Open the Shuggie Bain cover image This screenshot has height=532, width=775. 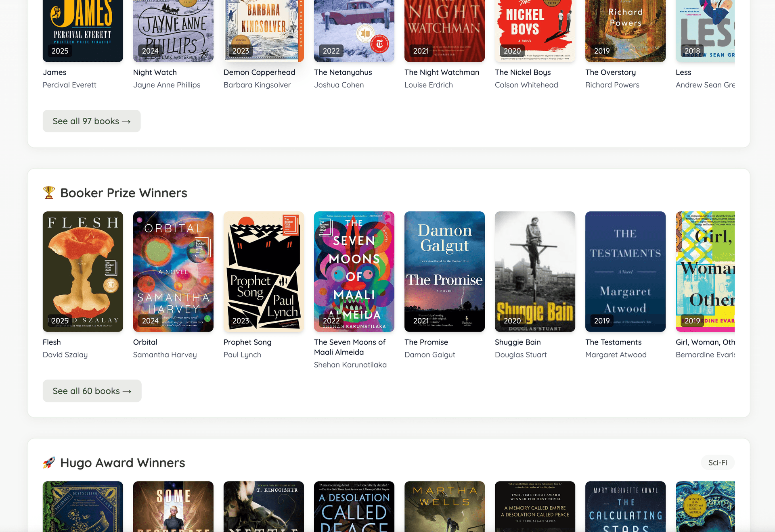pyautogui.click(x=535, y=271)
